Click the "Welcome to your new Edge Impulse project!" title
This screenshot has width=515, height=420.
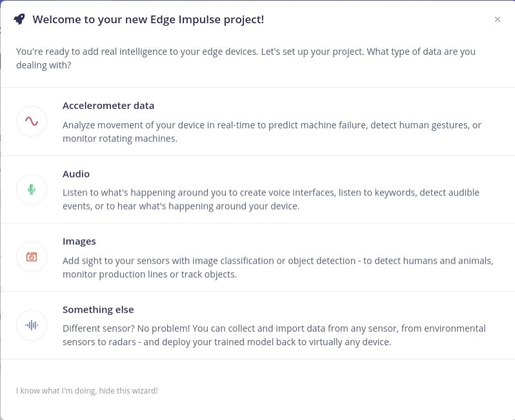click(x=148, y=19)
